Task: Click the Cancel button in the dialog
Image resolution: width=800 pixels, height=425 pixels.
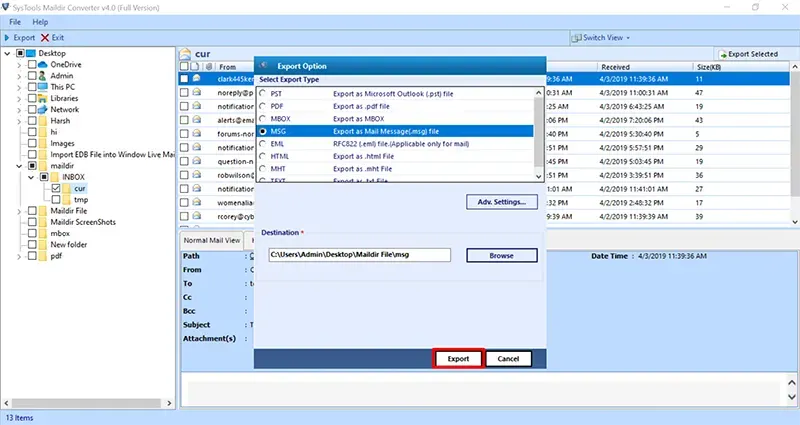Action: tap(508, 359)
